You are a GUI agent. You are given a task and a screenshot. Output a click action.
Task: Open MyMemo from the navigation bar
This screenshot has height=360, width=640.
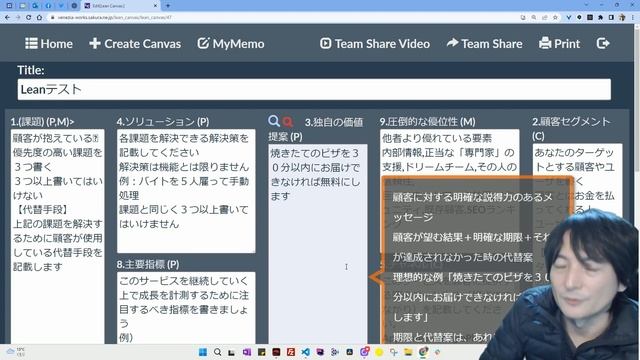tap(231, 44)
